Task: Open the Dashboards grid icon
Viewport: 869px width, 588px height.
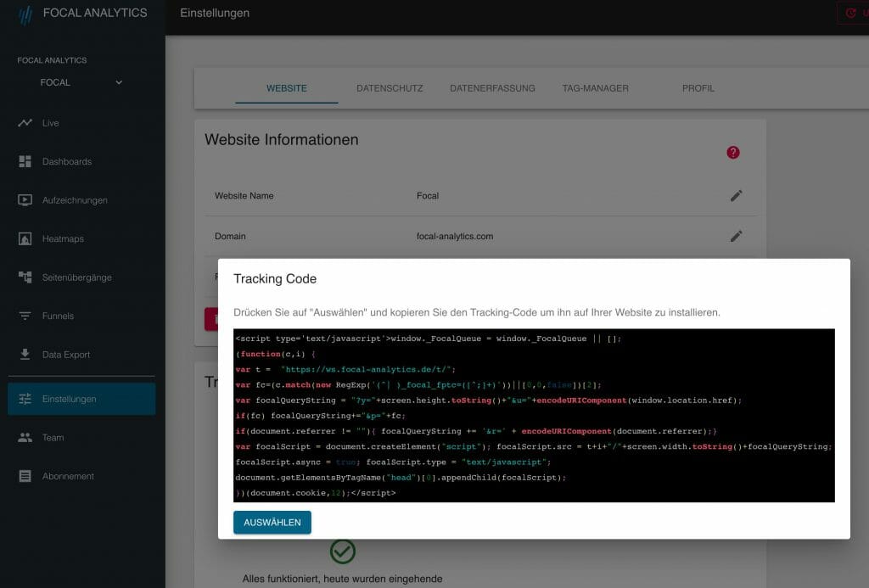Action: click(x=25, y=161)
